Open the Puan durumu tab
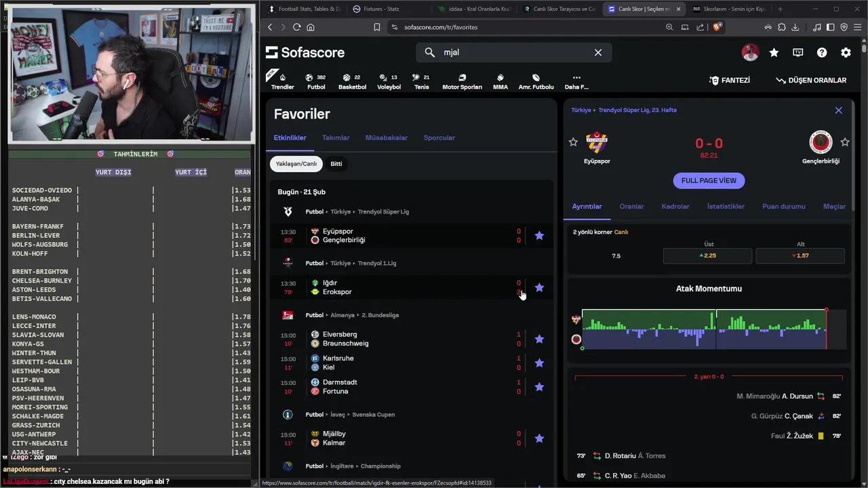Image resolution: width=868 pixels, height=488 pixels. pyautogui.click(x=784, y=207)
